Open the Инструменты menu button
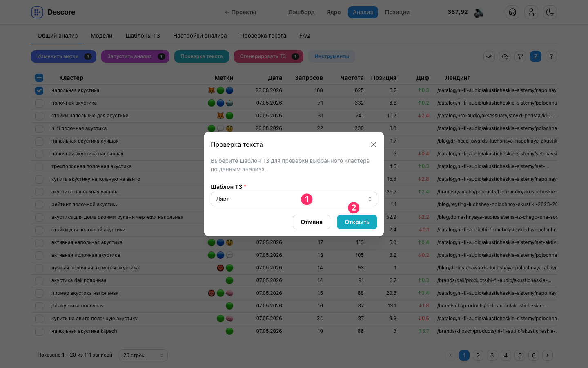Viewport: 588px width, 368px height. 332,56
